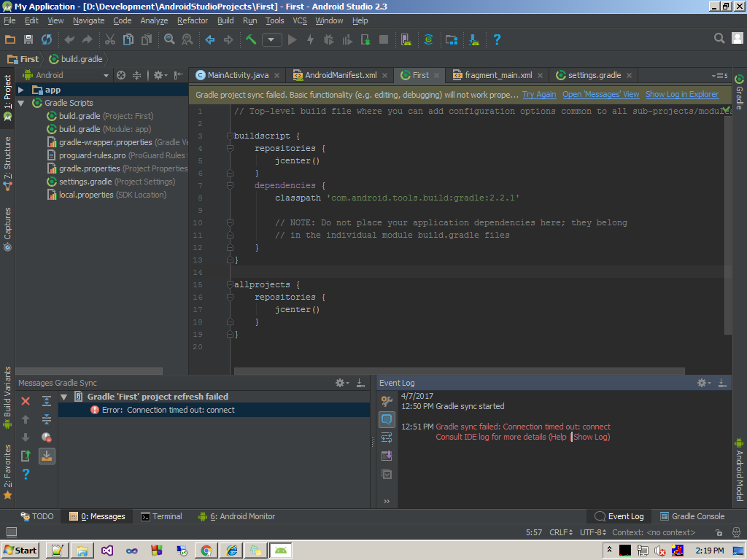Open the run configuration dropdown
The height and width of the screenshot is (560, 747).
click(272, 39)
